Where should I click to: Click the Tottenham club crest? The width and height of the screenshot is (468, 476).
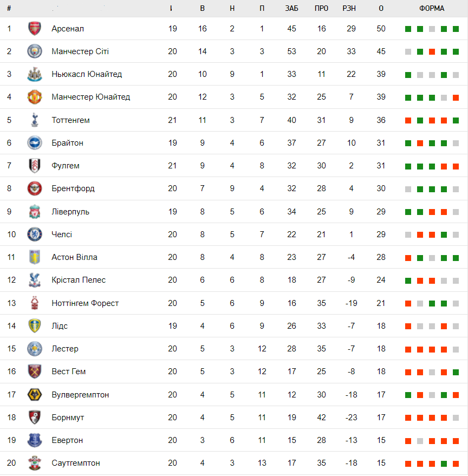point(34,120)
